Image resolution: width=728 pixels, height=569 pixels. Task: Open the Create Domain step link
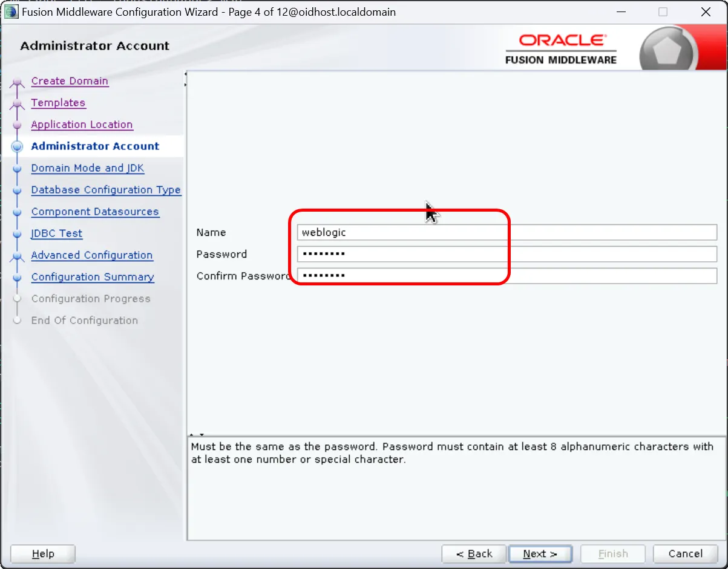[x=70, y=81]
